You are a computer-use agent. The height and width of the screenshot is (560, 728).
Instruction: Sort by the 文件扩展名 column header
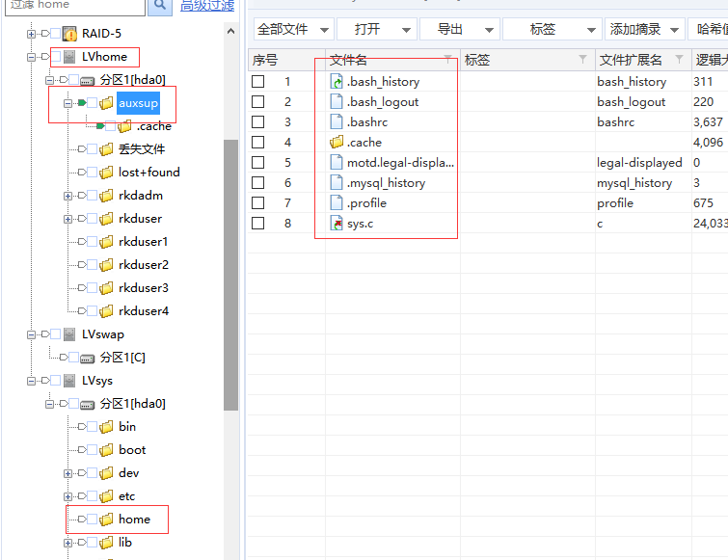643,60
